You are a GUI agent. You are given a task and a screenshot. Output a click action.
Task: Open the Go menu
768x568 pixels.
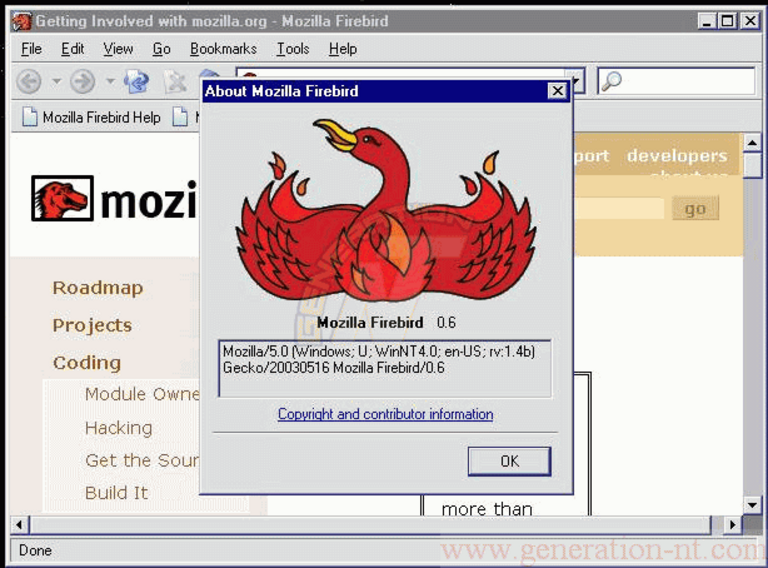tap(162, 49)
